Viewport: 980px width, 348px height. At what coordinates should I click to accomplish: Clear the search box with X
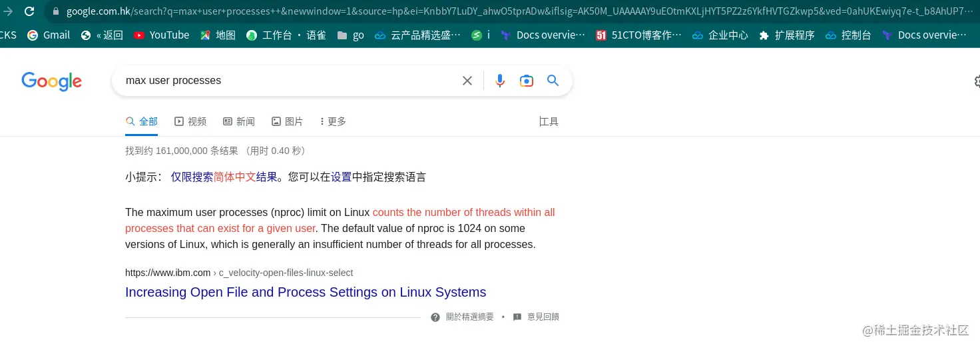point(467,81)
